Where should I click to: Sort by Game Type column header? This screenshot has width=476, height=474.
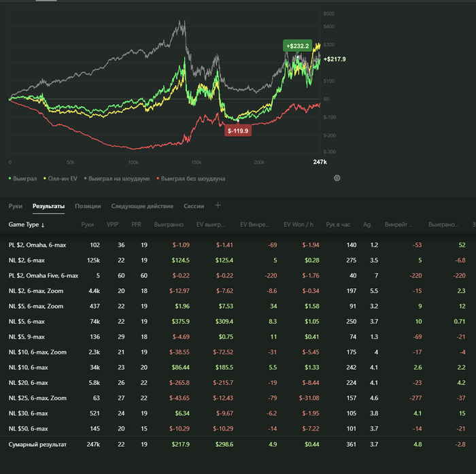click(27, 224)
